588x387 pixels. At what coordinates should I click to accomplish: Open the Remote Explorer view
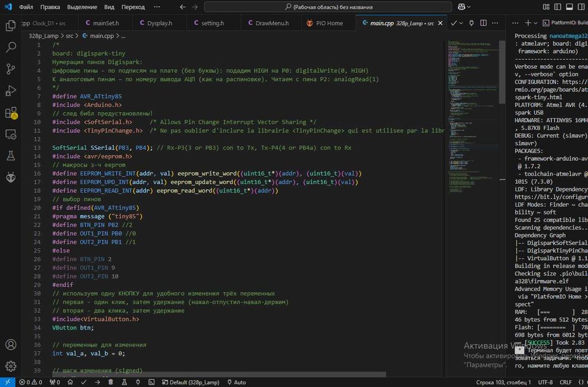click(x=11, y=134)
